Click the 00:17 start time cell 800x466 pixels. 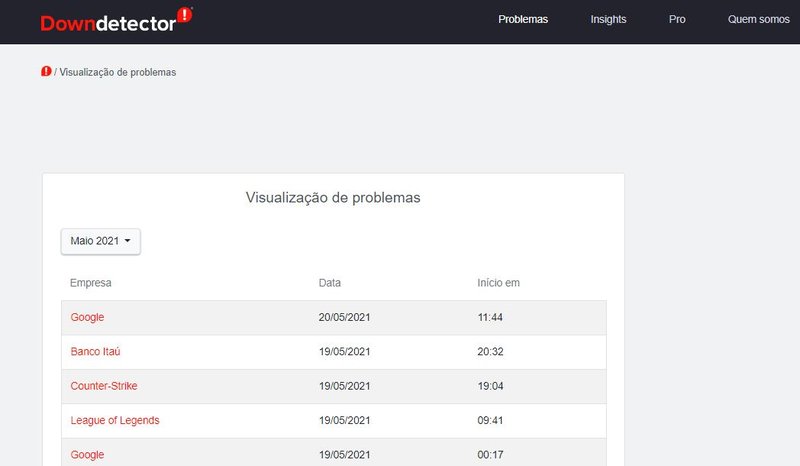coord(490,454)
